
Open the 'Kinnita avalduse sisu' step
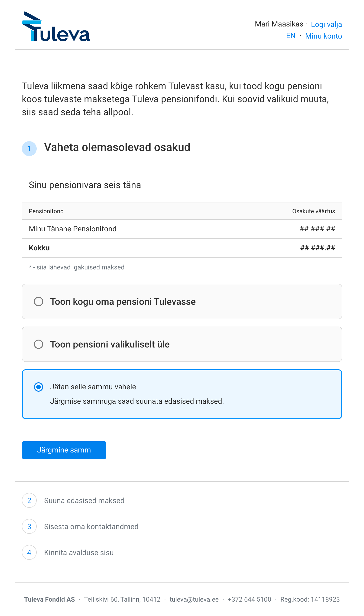(x=79, y=553)
